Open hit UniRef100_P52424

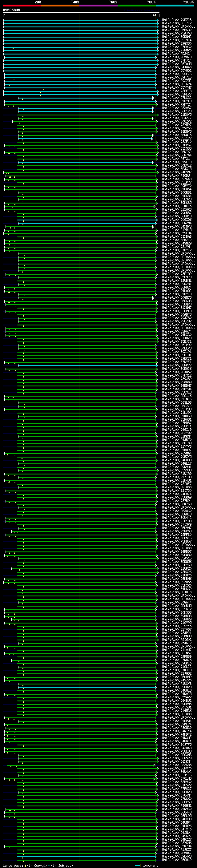[x=176, y=54]
